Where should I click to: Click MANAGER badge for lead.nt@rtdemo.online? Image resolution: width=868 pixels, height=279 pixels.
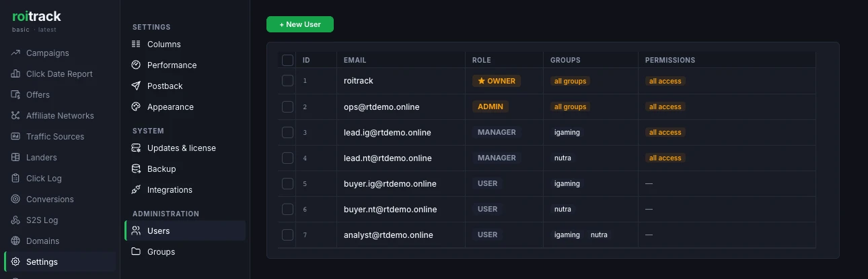(497, 158)
